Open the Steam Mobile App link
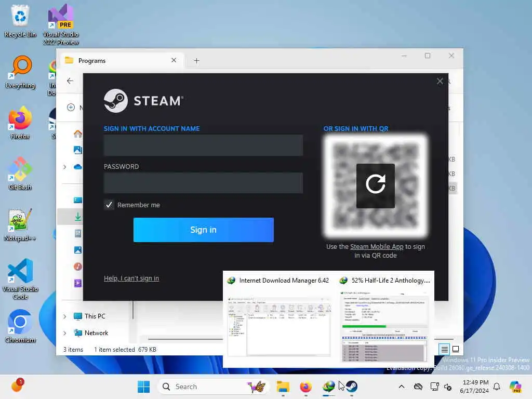The image size is (532, 399). pos(377,247)
